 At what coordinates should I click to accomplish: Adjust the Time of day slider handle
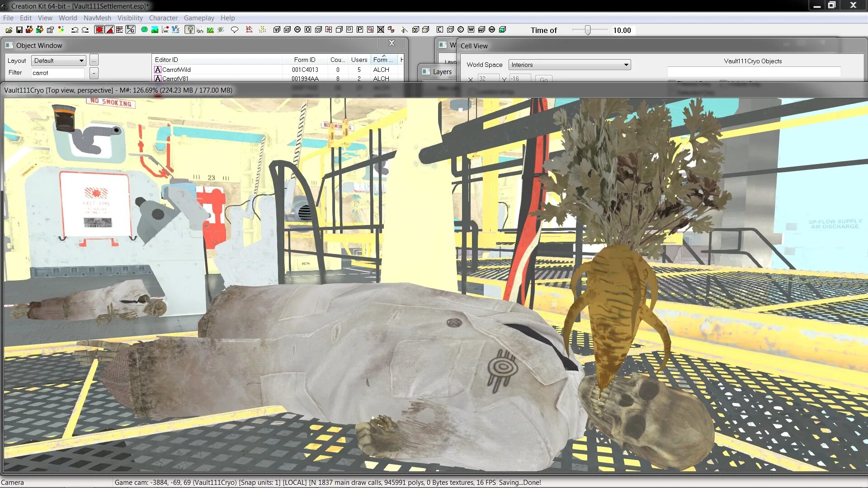(588, 30)
